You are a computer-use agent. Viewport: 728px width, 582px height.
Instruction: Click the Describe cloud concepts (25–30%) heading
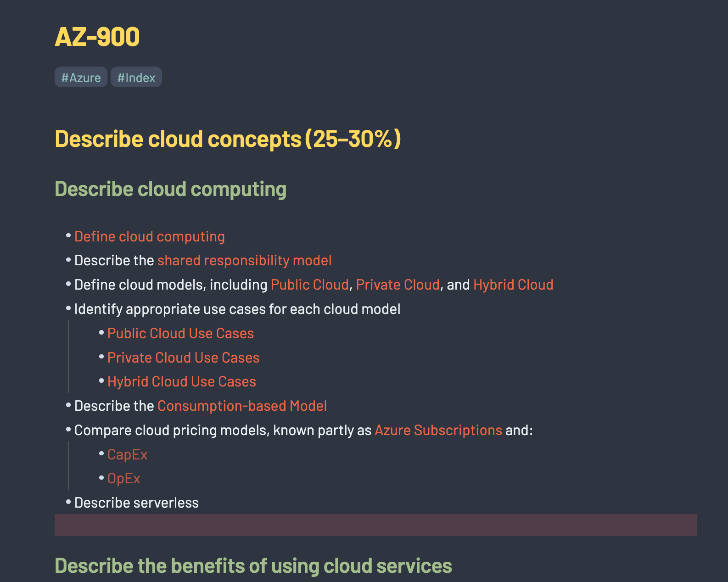(228, 139)
